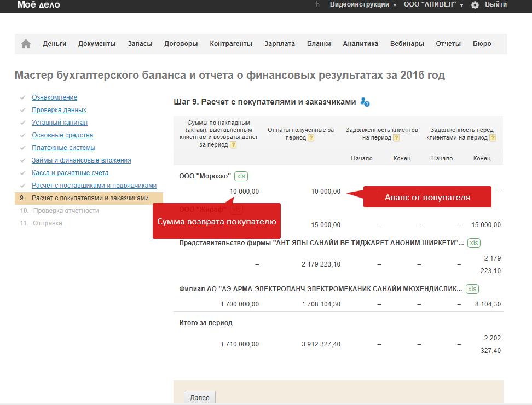The width and height of the screenshot is (532, 405).
Task: Go to Расчет с поставщиками и подрядчиками step
Action: [x=94, y=186]
